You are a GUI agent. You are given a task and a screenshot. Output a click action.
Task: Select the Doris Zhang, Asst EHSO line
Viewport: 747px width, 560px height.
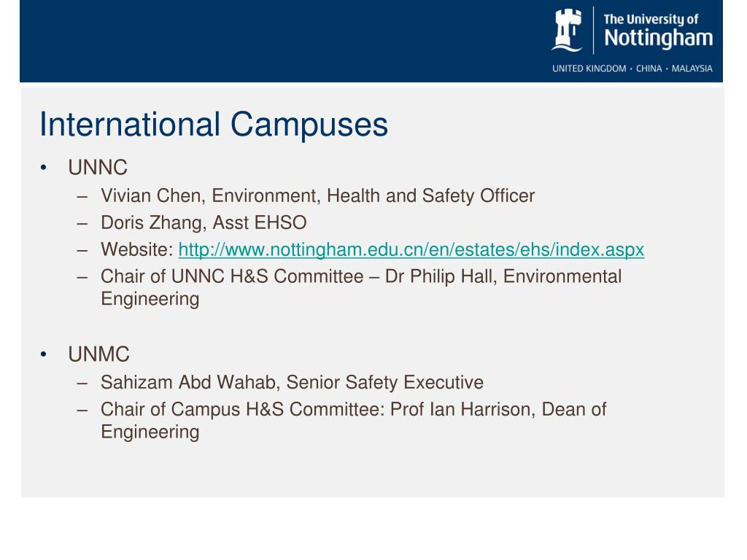tap(204, 222)
